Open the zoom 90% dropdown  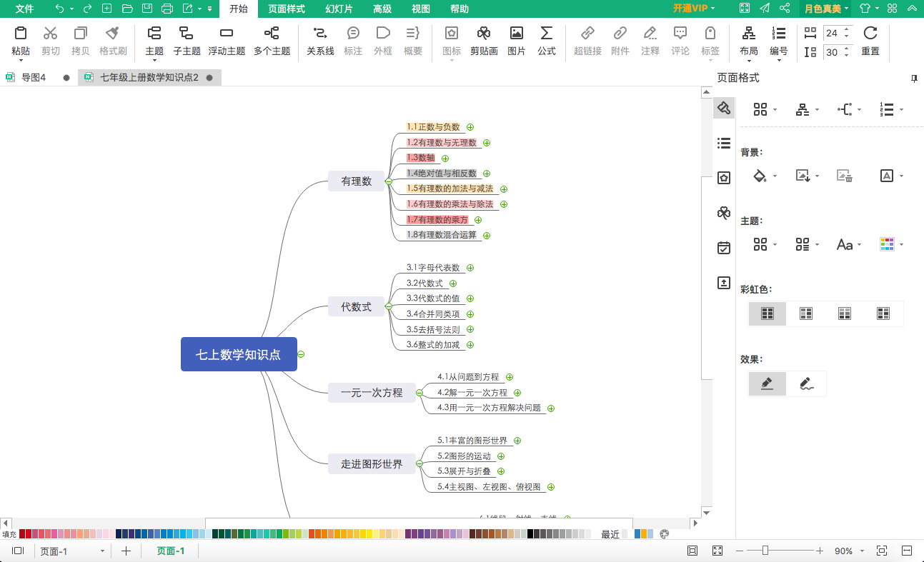(862, 551)
